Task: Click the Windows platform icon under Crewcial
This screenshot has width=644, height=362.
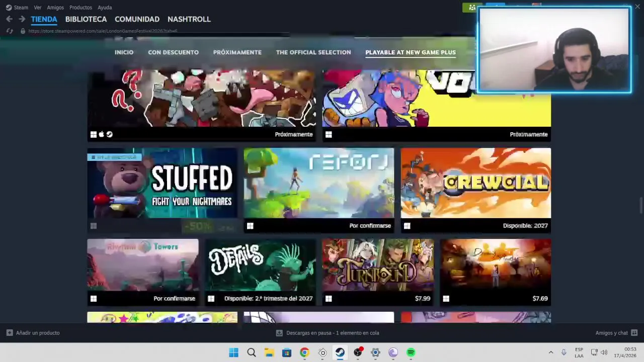Action: pyautogui.click(x=407, y=226)
